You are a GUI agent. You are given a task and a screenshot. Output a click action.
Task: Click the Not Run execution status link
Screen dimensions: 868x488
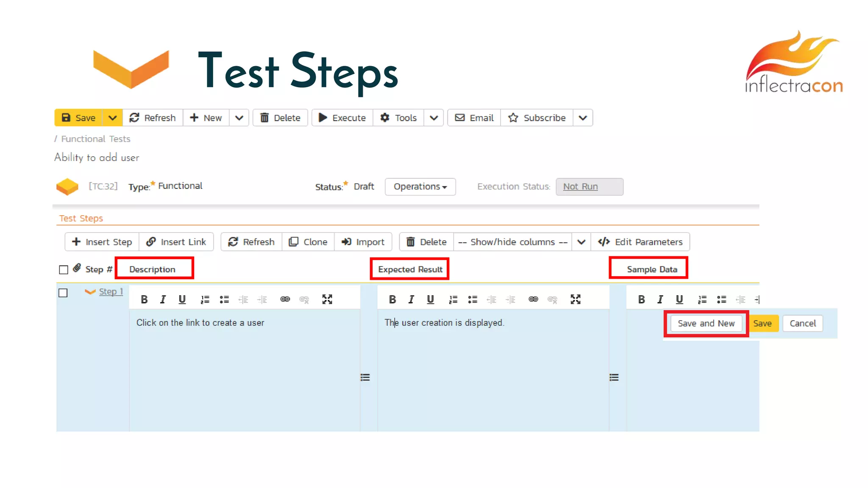click(580, 187)
